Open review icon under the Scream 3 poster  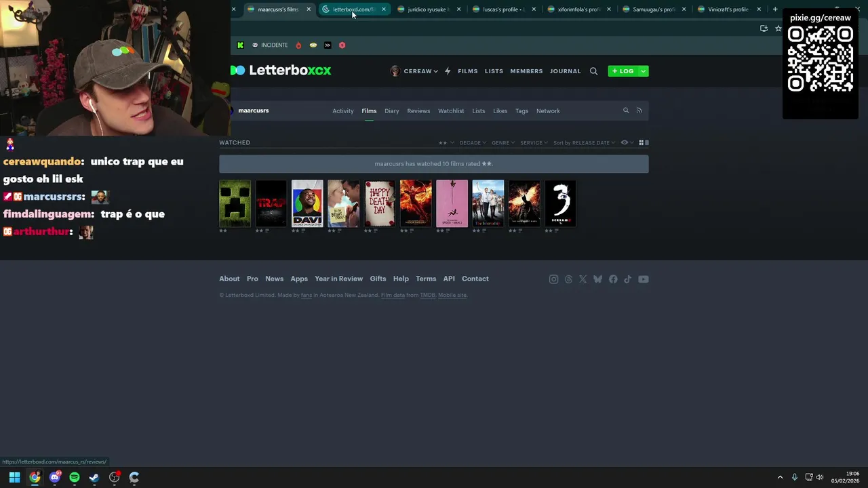[x=556, y=230]
